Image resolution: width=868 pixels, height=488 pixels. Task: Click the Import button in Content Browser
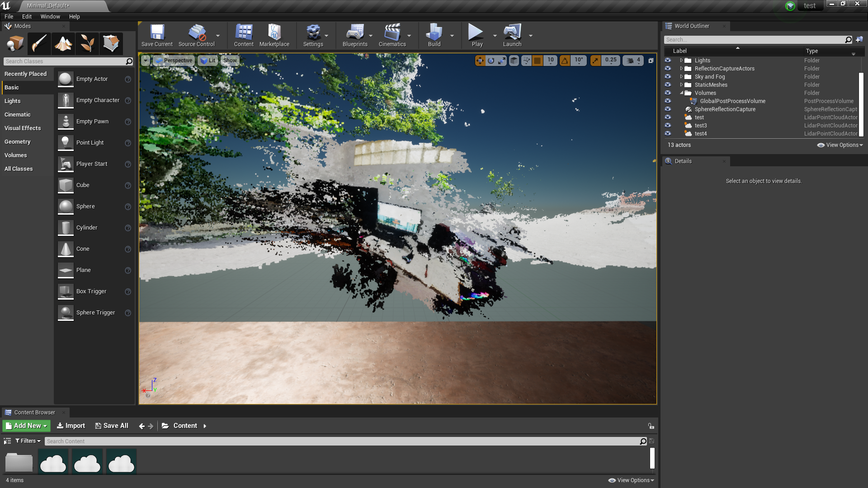pos(71,426)
